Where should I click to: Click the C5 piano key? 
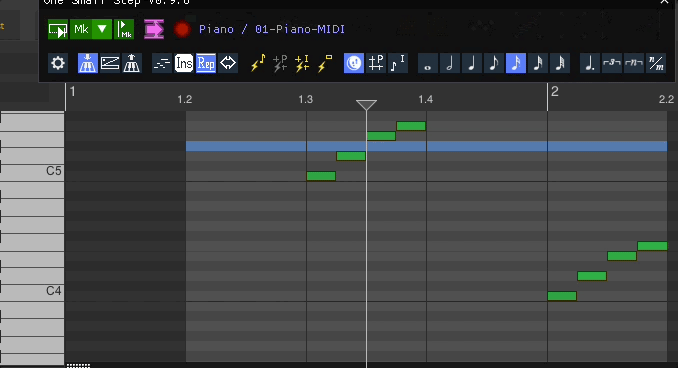click(x=32, y=173)
